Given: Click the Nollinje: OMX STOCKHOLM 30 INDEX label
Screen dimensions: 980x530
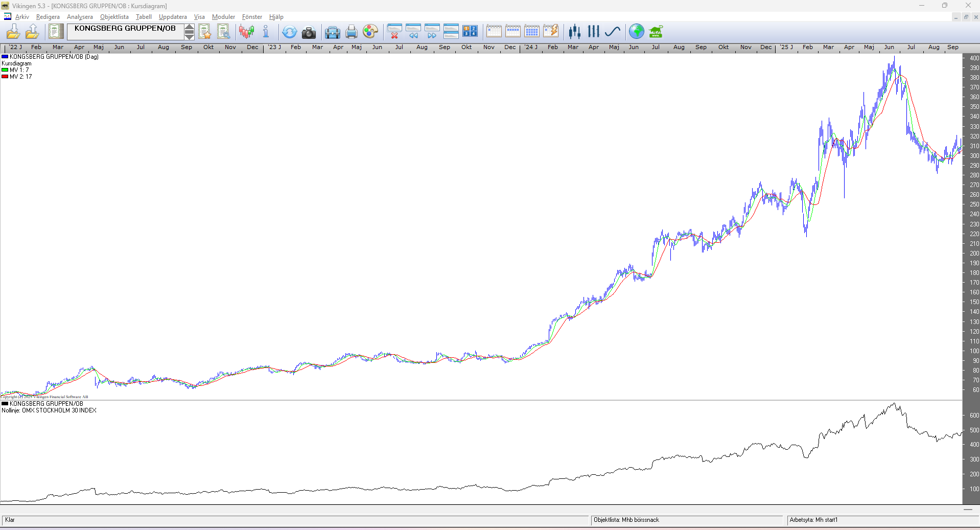Looking at the screenshot, I should click(49, 410).
